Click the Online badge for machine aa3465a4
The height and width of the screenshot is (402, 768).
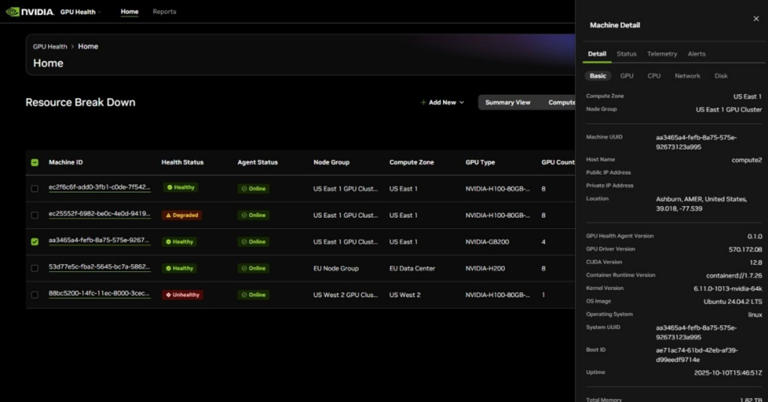coord(253,242)
